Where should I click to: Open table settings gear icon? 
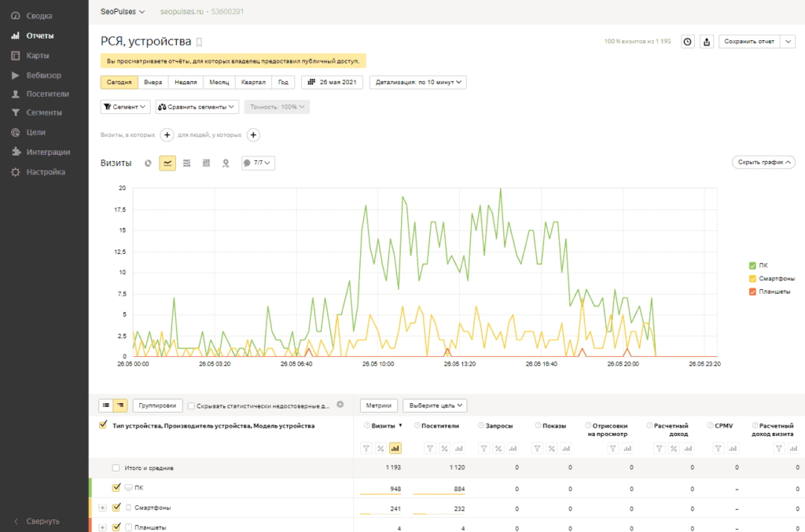tap(340, 405)
